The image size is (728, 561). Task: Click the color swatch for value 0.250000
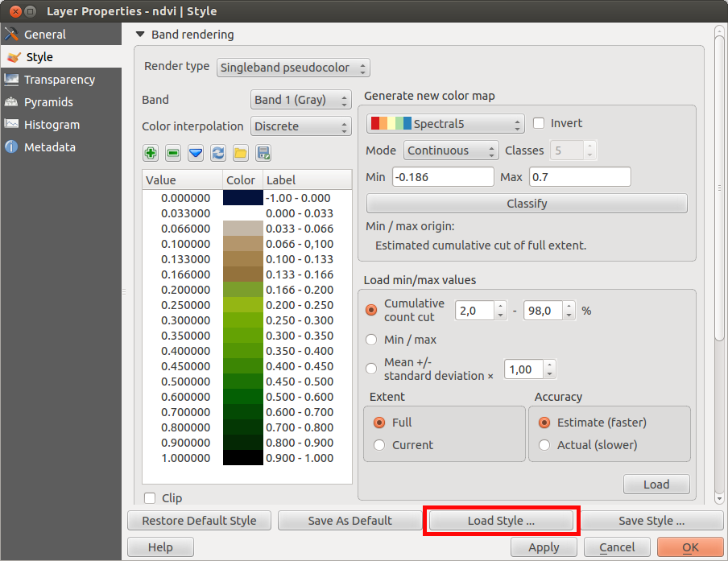tap(242, 305)
